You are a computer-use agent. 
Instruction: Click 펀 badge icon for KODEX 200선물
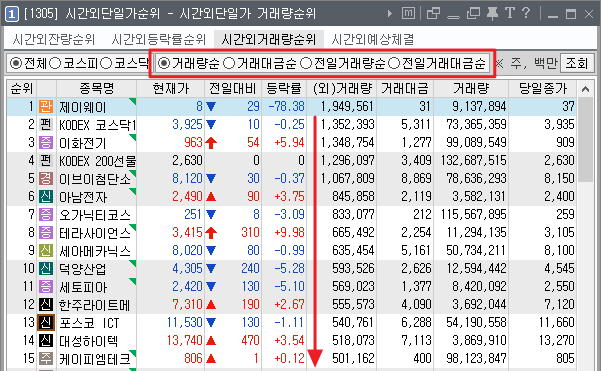(46, 160)
